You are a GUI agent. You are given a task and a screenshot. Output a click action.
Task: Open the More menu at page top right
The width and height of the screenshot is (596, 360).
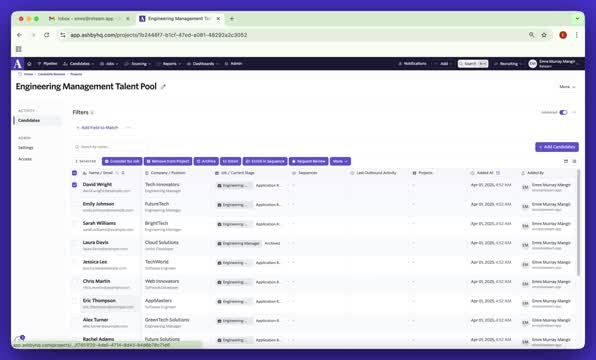567,87
